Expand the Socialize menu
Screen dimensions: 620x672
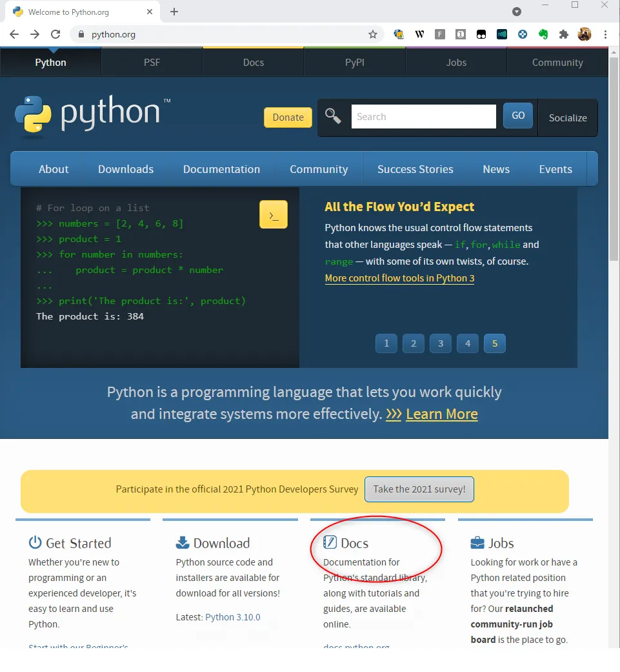(567, 117)
